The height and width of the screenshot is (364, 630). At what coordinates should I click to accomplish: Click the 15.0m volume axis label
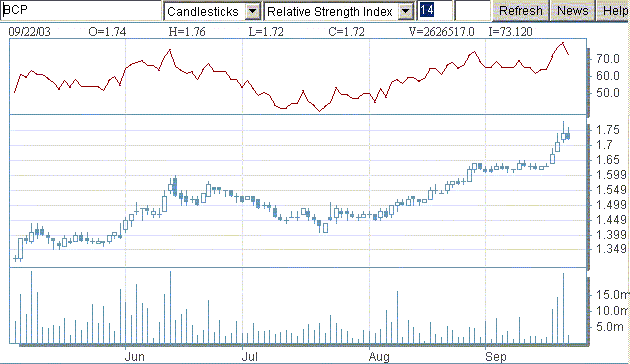(x=612, y=295)
